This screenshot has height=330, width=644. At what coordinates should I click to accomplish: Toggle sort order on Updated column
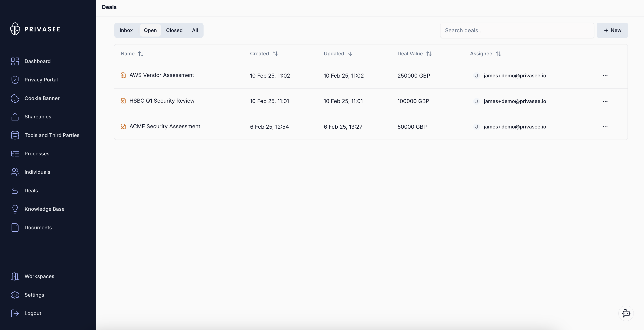point(350,54)
